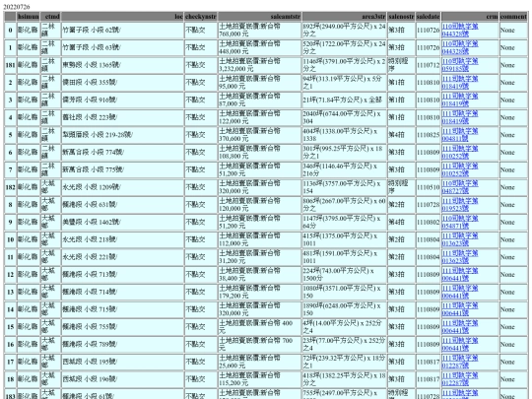Follow the crm link in row 15
The width and height of the screenshot is (532, 399).
(x=460, y=327)
